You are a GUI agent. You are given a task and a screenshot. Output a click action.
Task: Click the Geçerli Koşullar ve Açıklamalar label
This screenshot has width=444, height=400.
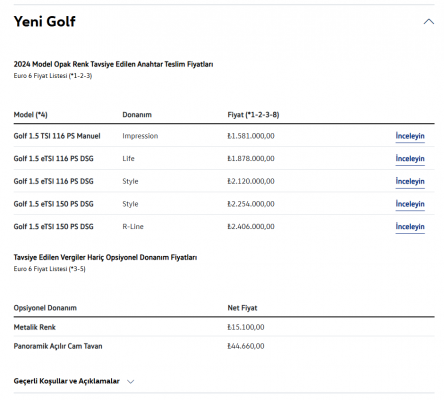coord(67,381)
